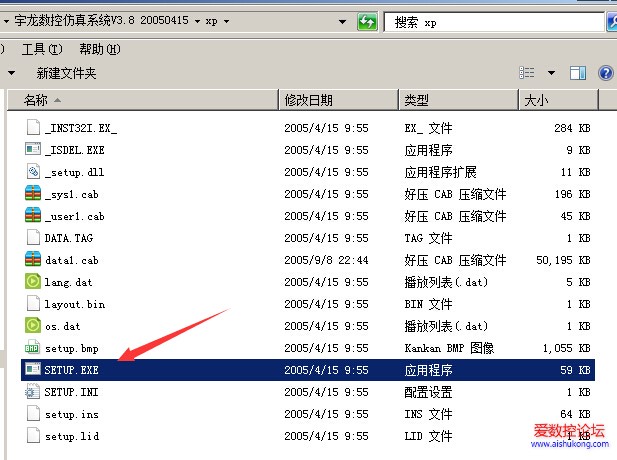
Task: Open the 工具(T) menu
Action: click(x=42, y=49)
